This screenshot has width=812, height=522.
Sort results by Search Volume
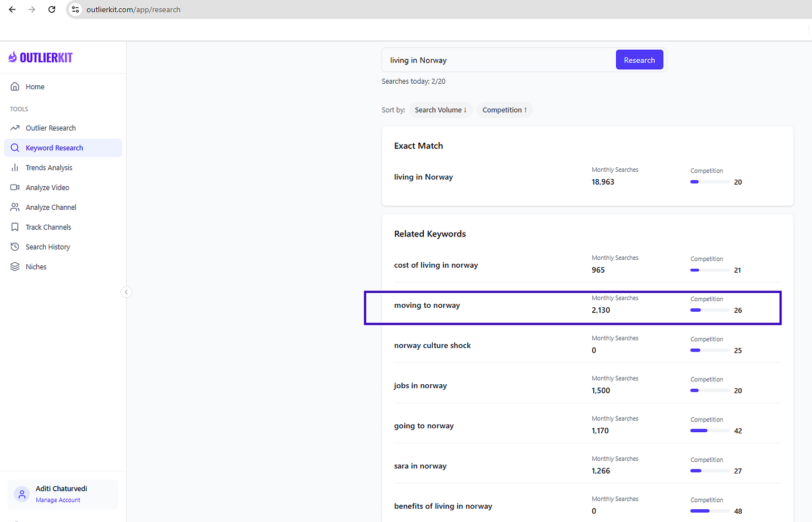coord(441,110)
